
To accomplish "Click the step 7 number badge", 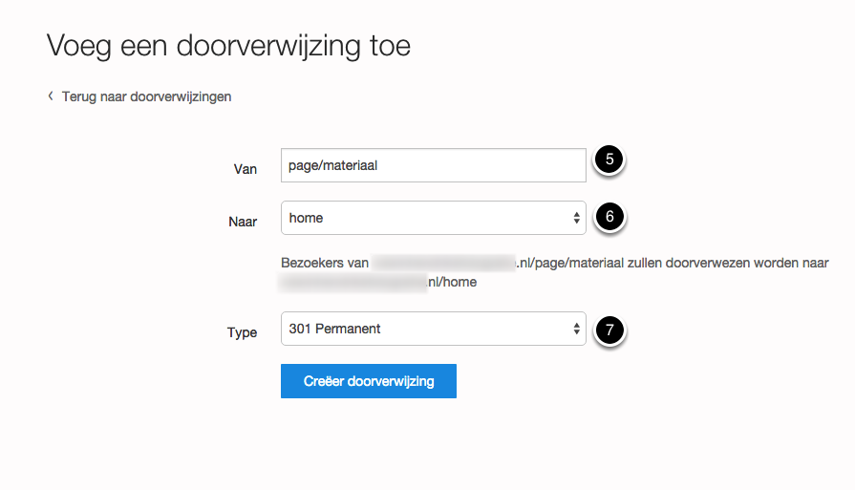I will [609, 329].
